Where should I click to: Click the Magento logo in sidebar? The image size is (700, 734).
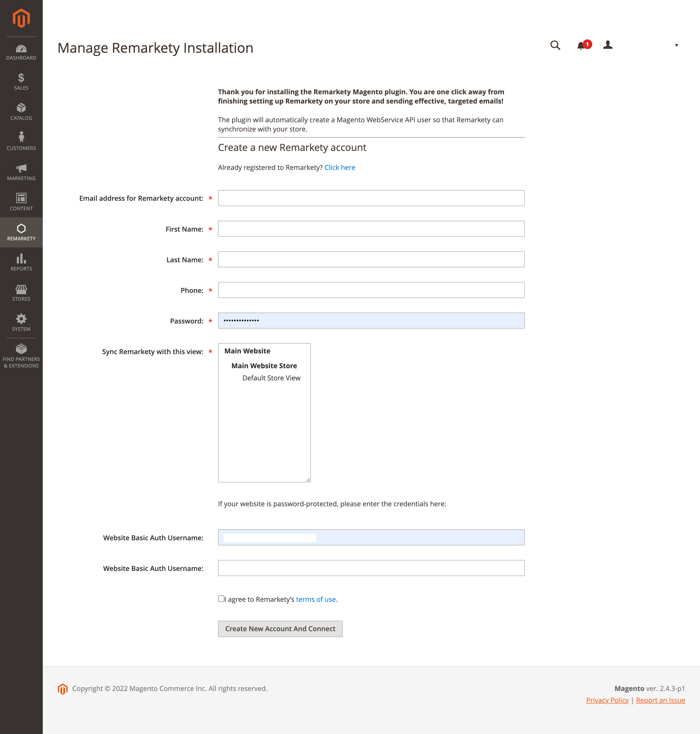click(21, 18)
